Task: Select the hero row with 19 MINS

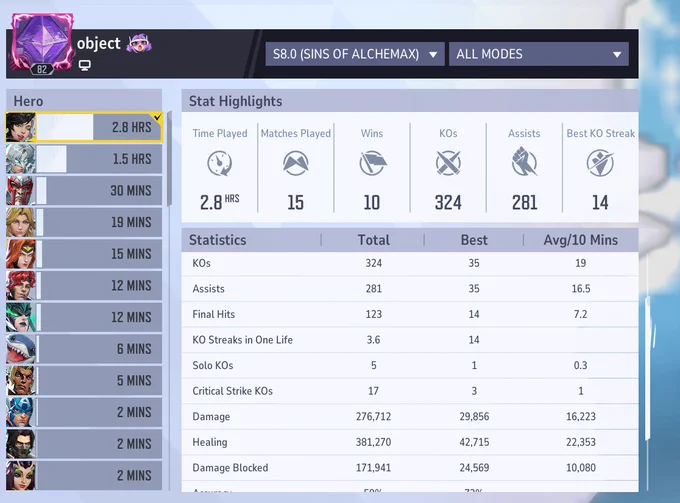Action: pos(84,222)
